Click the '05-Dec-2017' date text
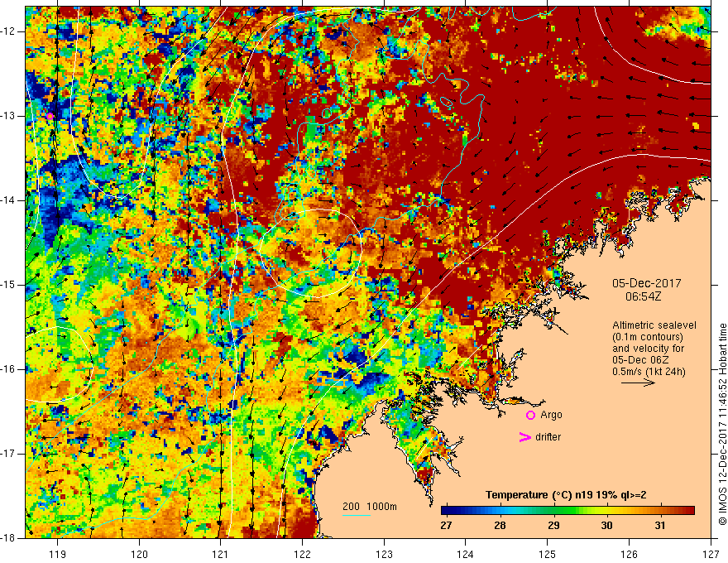The image size is (728, 563). 646,283
